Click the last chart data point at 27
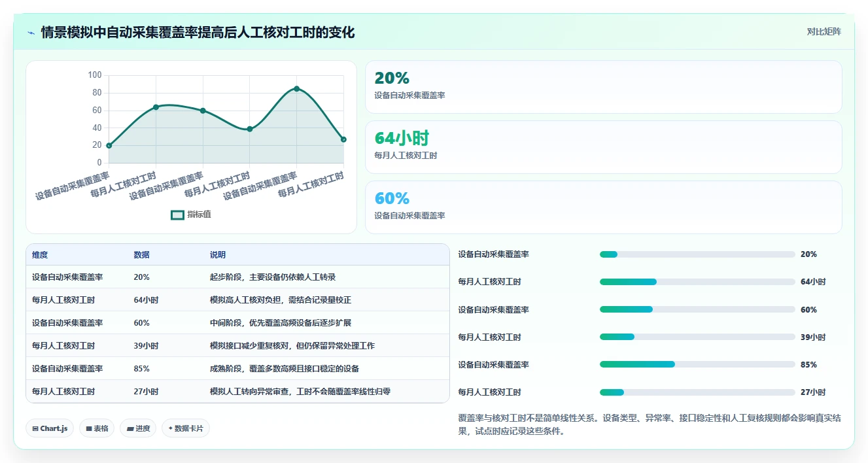The height and width of the screenshot is (463, 868). coord(343,139)
